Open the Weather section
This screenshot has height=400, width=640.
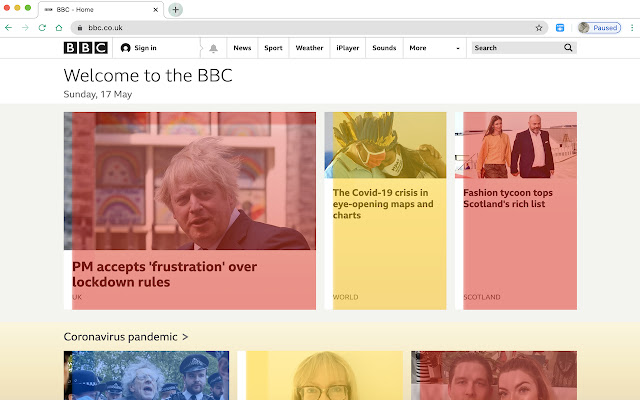pyautogui.click(x=309, y=48)
